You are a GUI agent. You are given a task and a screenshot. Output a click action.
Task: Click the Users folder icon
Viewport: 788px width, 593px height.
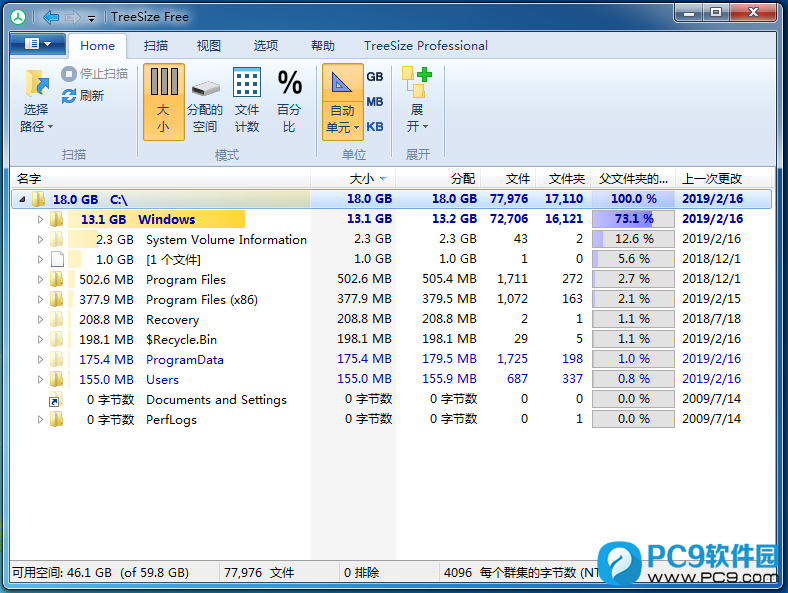[57, 379]
